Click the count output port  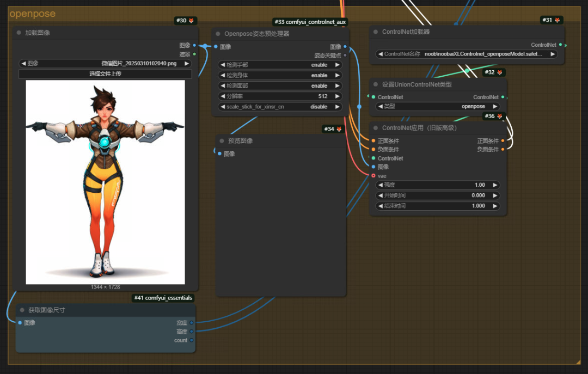[192, 340]
